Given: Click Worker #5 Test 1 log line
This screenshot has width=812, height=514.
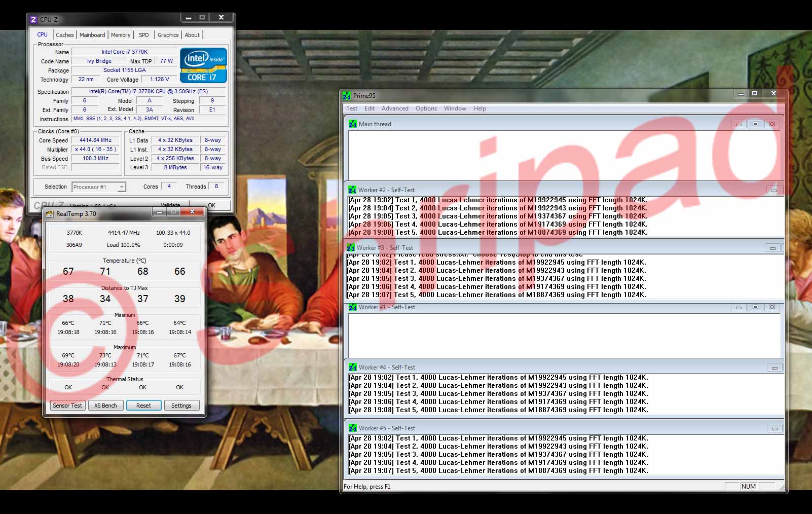Looking at the screenshot, I should 499,438.
